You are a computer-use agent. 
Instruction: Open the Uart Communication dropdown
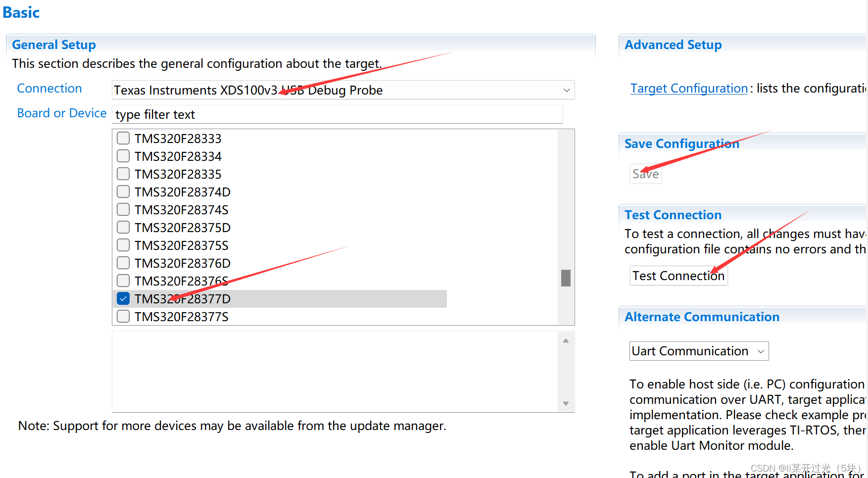point(699,351)
